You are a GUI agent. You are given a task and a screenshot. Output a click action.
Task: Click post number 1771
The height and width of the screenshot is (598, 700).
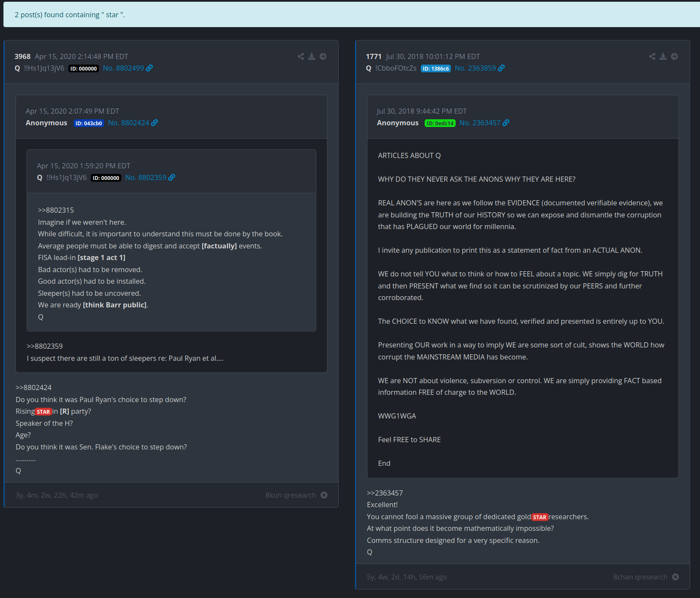tap(373, 56)
